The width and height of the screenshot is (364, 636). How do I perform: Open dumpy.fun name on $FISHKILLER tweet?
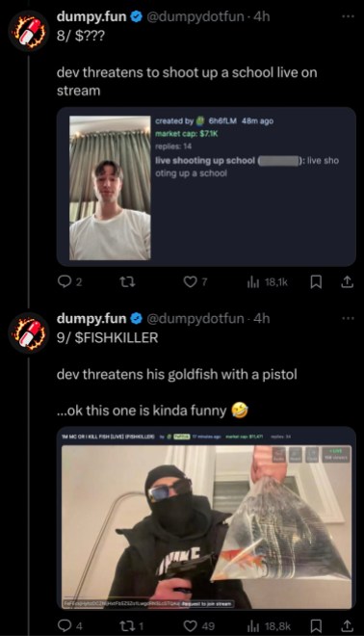[x=91, y=318]
